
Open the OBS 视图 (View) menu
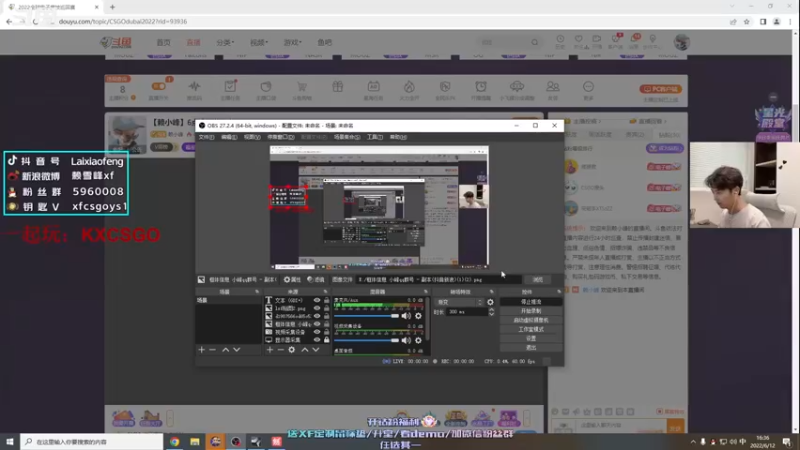click(252, 137)
